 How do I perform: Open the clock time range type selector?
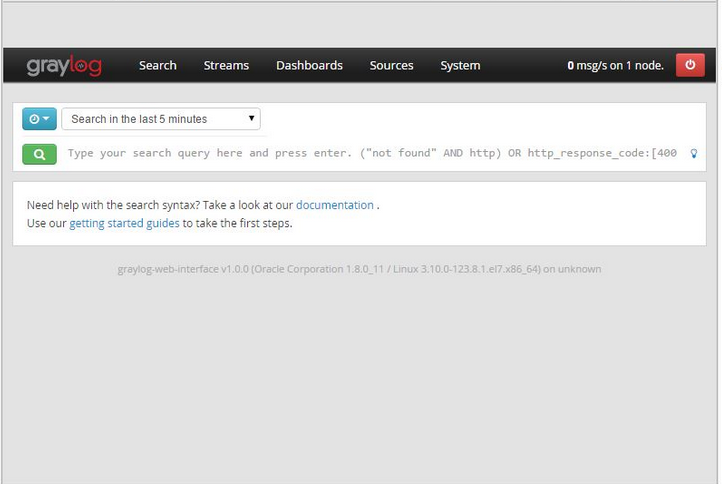pos(40,119)
